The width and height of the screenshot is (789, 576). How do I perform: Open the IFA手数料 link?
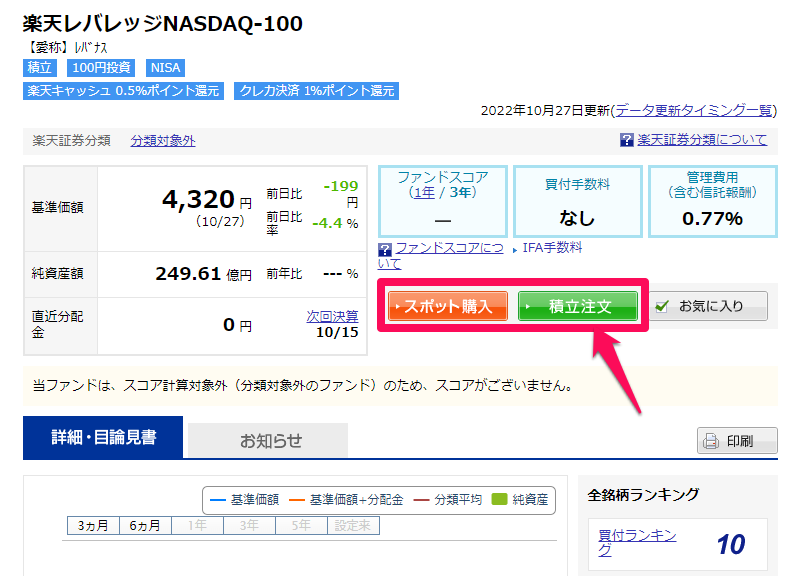tap(552, 248)
